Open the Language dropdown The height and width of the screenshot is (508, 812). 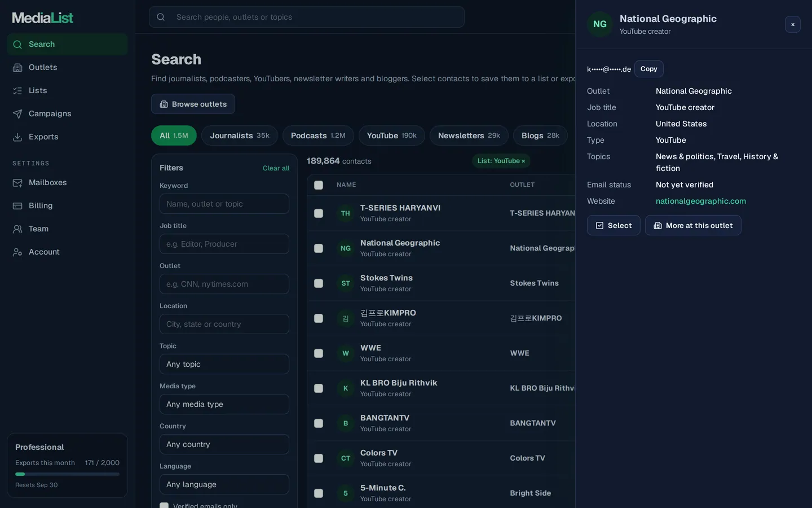tap(224, 484)
